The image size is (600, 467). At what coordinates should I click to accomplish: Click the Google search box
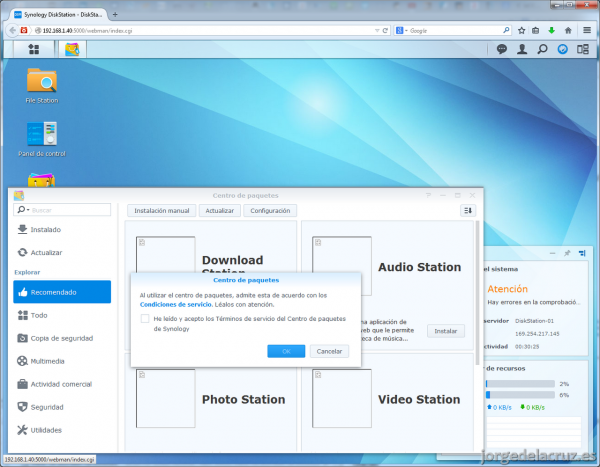coord(455,31)
